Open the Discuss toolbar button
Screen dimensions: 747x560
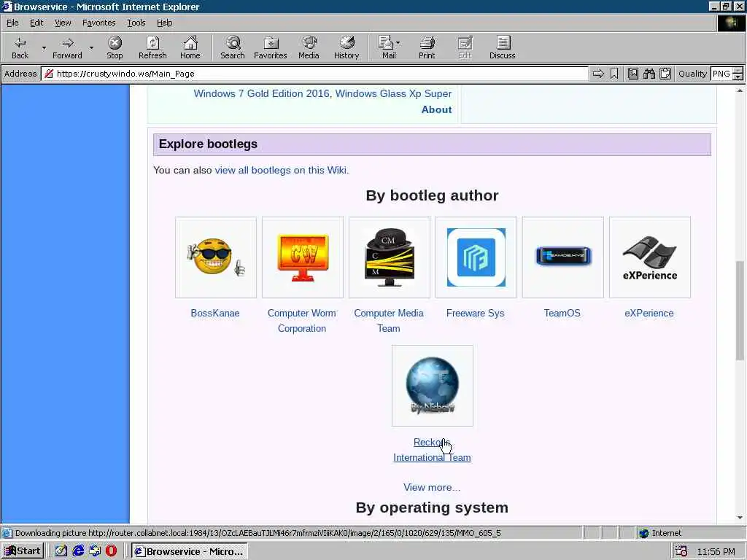click(502, 47)
